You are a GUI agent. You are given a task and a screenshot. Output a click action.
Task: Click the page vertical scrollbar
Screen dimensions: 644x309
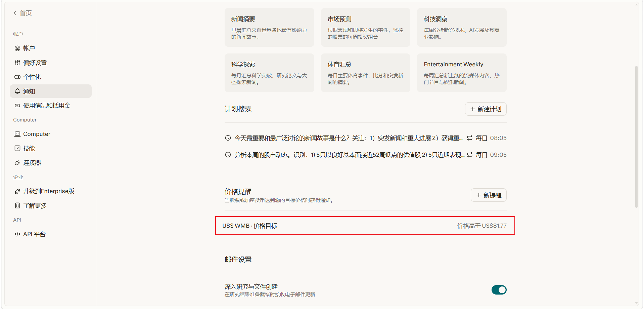[636, 137]
